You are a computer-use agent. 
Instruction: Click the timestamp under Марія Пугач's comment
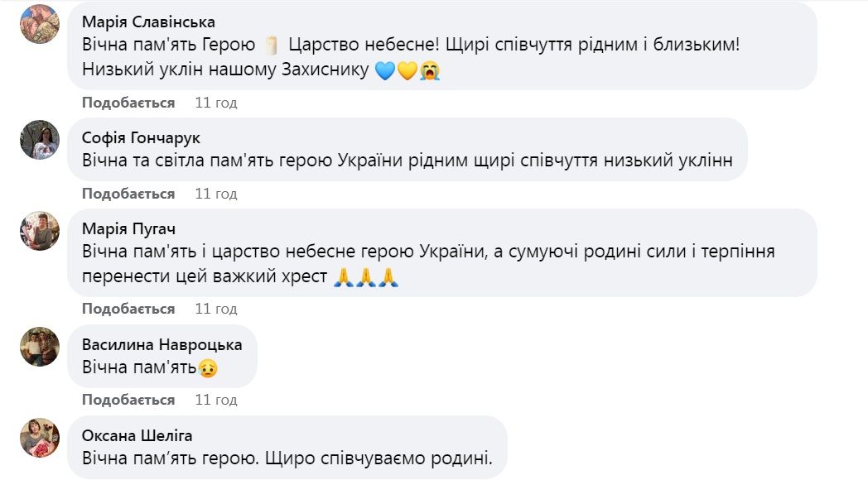(x=216, y=309)
